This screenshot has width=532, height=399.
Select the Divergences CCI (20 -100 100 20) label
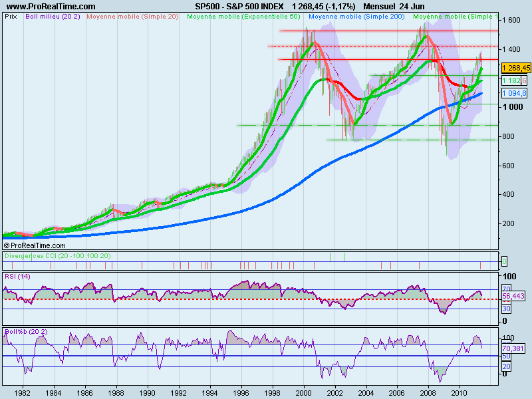(58, 256)
